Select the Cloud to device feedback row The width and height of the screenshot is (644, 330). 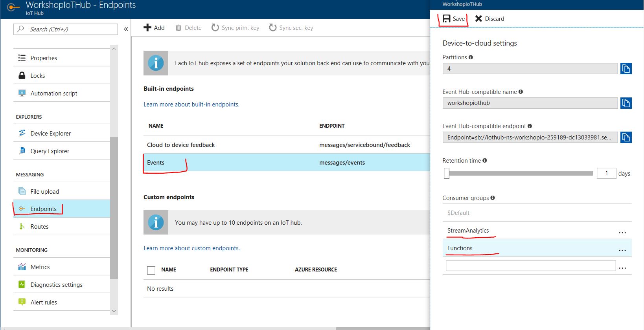(x=287, y=145)
